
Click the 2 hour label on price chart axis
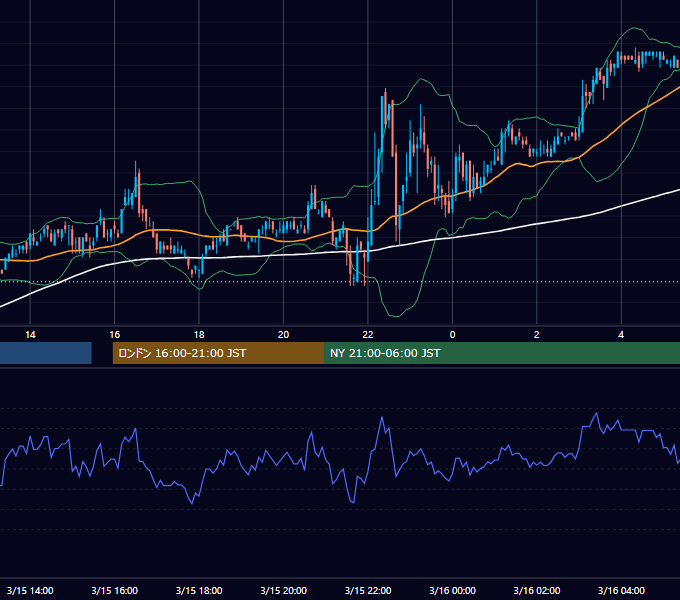pyautogui.click(x=536, y=335)
